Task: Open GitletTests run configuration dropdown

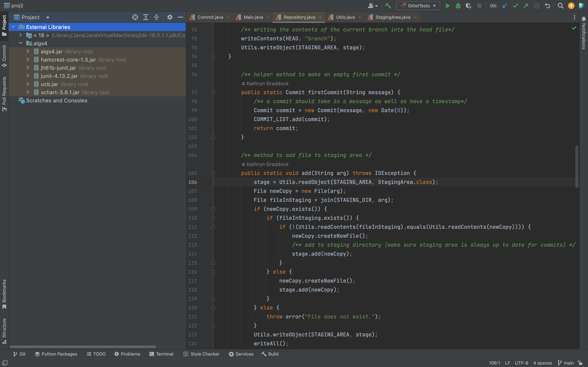Action: click(418, 6)
